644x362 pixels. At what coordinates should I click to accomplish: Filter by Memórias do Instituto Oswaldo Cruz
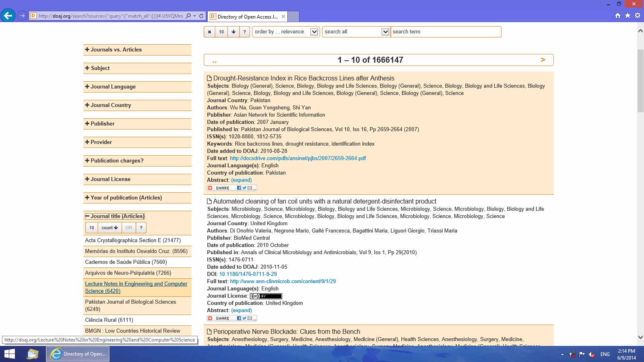(x=136, y=251)
